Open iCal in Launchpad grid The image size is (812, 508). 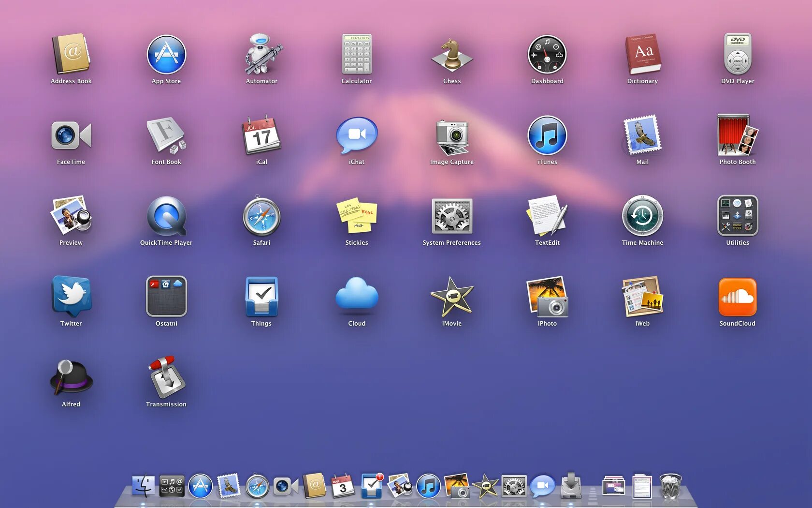pyautogui.click(x=261, y=135)
